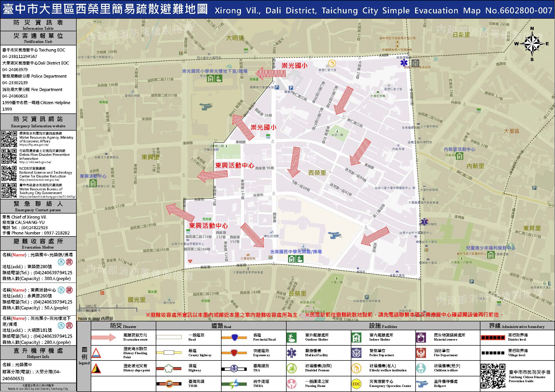Click the Taichung Citizen Disaster Prevention Guide QR code
The width and height of the screenshot is (555, 392).
point(493,376)
